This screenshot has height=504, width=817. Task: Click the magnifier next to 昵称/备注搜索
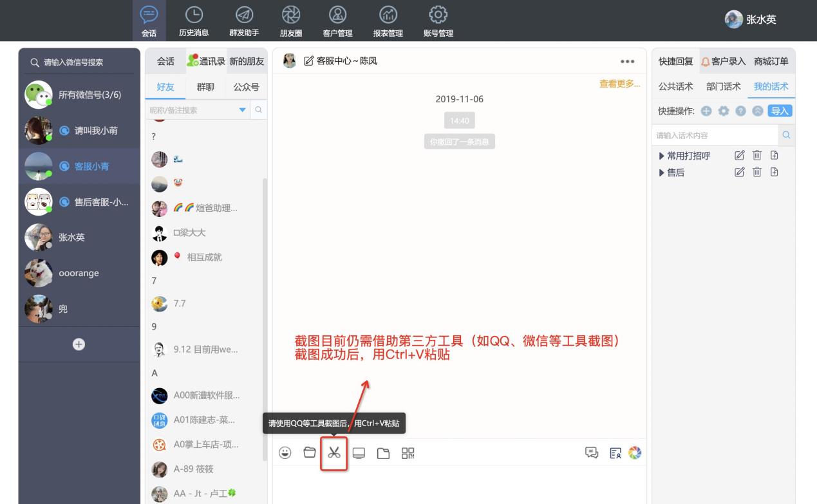[258, 110]
